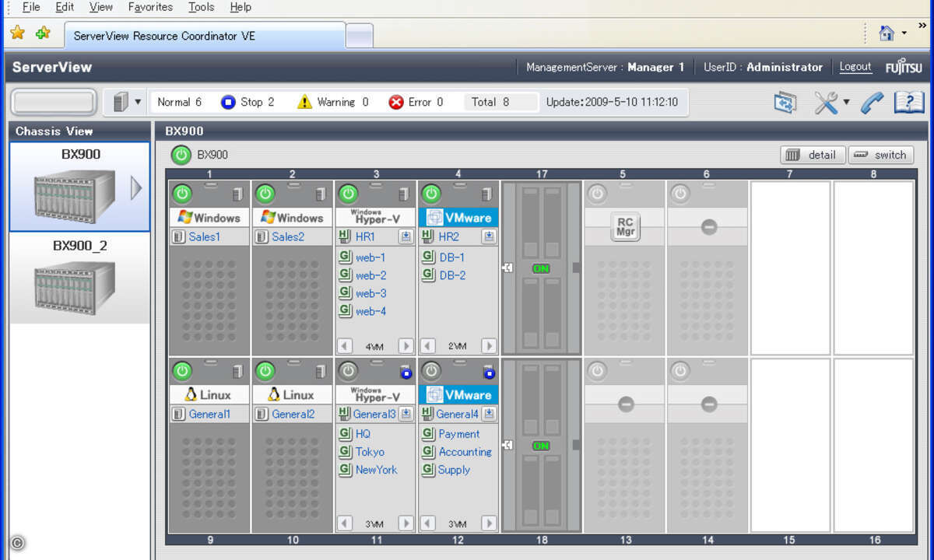Viewport: 934px width, 560px height.
Task: Expand the VM list button beside General4
Action: pyautogui.click(x=489, y=414)
